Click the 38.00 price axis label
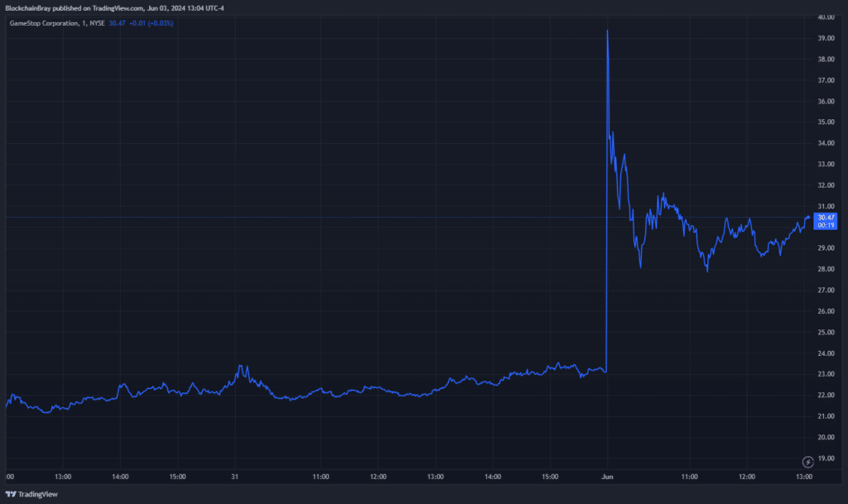848x504 pixels. coord(826,60)
